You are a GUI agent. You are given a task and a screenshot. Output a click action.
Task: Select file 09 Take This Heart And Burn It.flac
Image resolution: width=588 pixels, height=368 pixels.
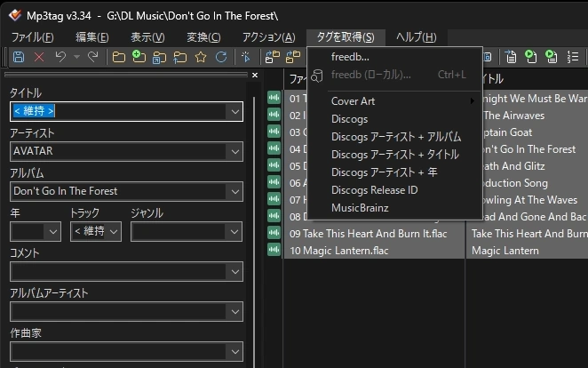369,233
